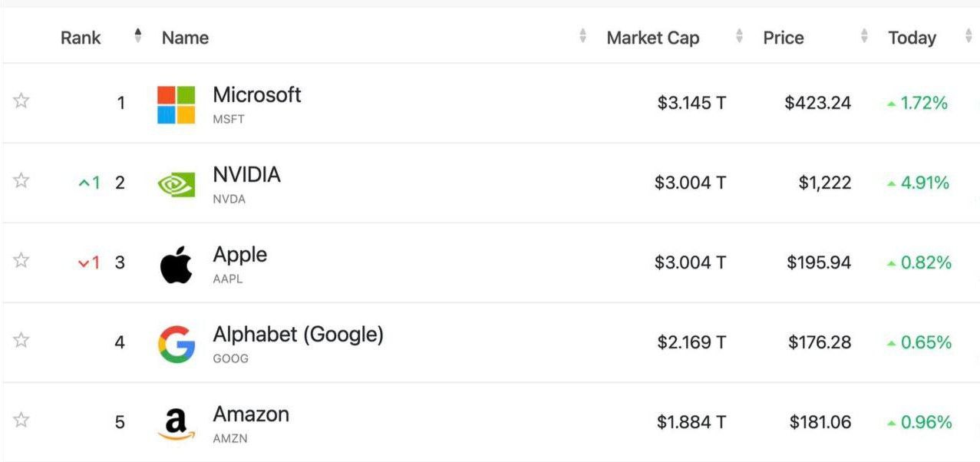Open the Alphabet (Google) name link
Viewport: 980px width, 462px height.
298,335
